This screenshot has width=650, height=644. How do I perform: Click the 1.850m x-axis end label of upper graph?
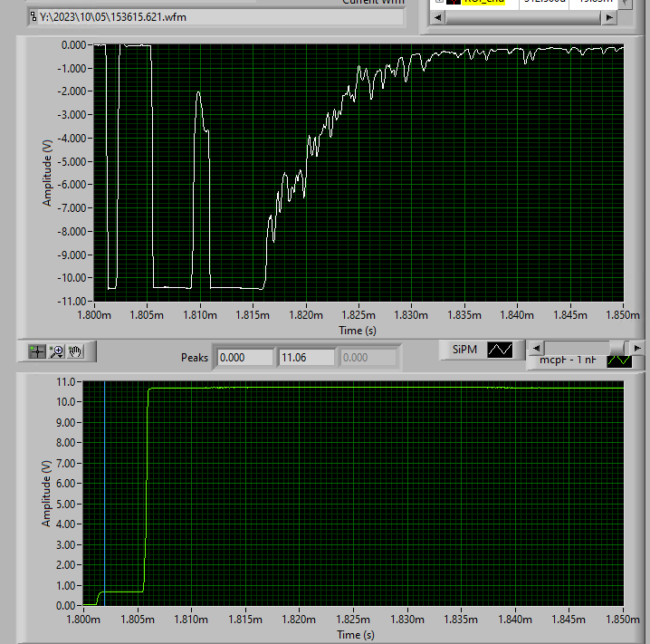point(623,315)
